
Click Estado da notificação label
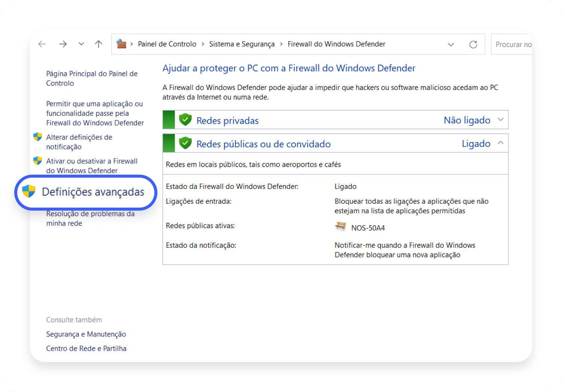tap(201, 245)
